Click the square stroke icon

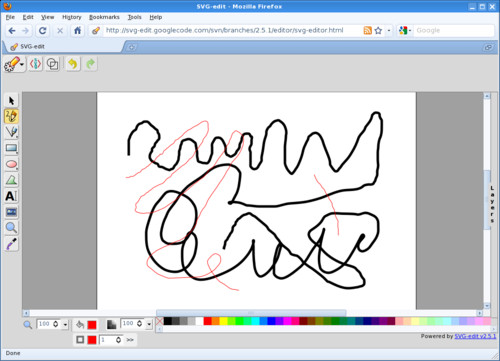click(80, 340)
